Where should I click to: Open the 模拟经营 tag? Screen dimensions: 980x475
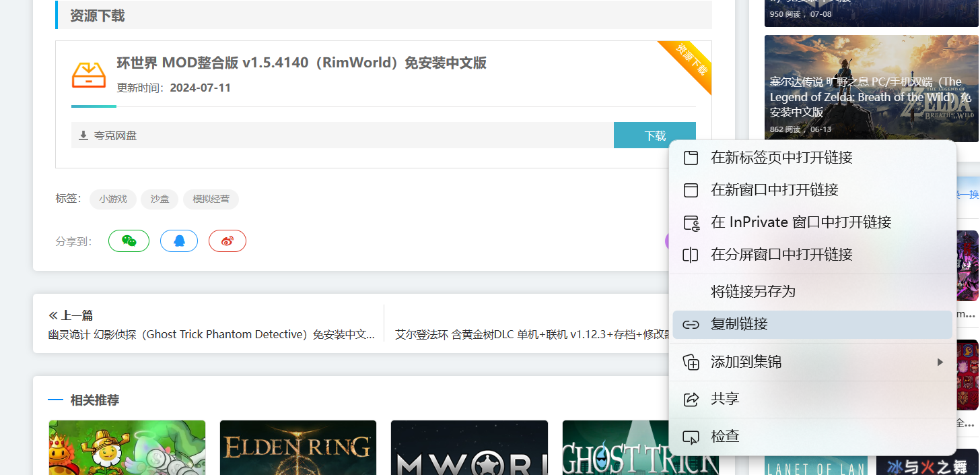click(211, 199)
